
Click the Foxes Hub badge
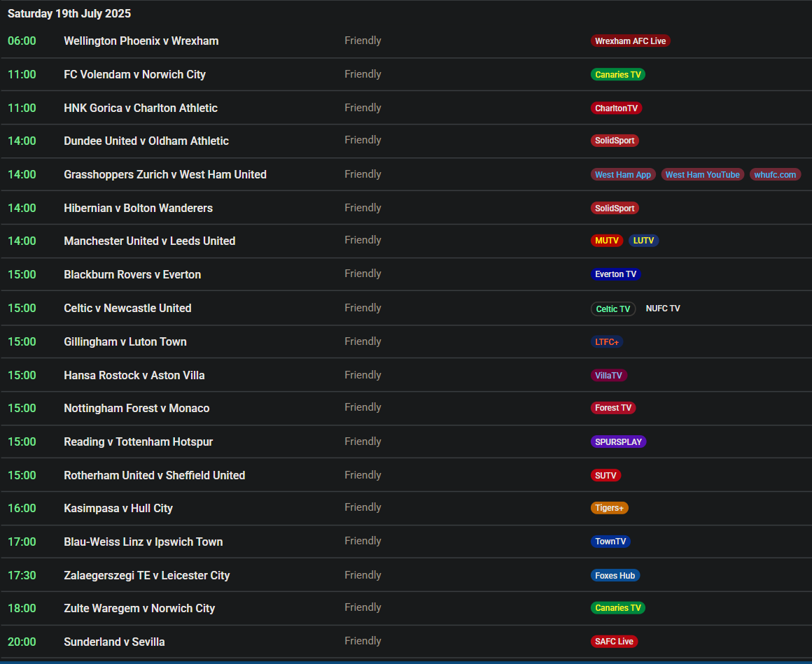(615, 576)
